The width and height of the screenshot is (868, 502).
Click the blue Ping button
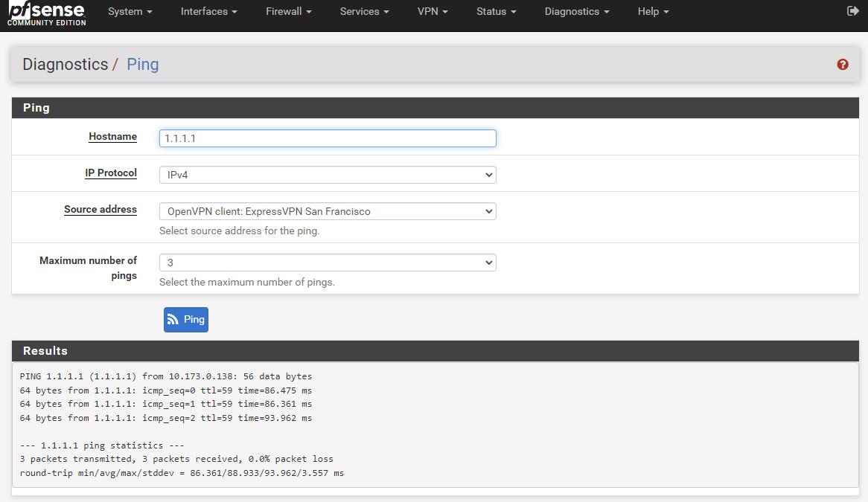(186, 320)
